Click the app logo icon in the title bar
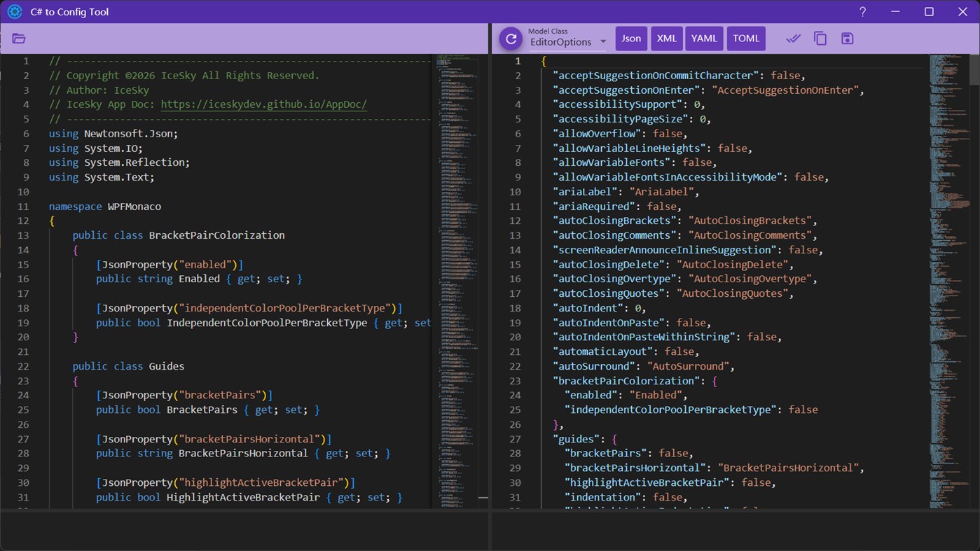 (15, 12)
